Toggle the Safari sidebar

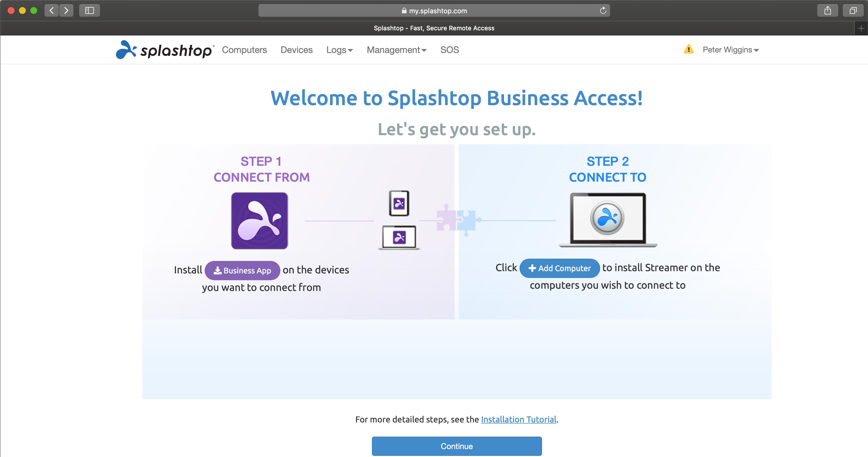coord(89,10)
